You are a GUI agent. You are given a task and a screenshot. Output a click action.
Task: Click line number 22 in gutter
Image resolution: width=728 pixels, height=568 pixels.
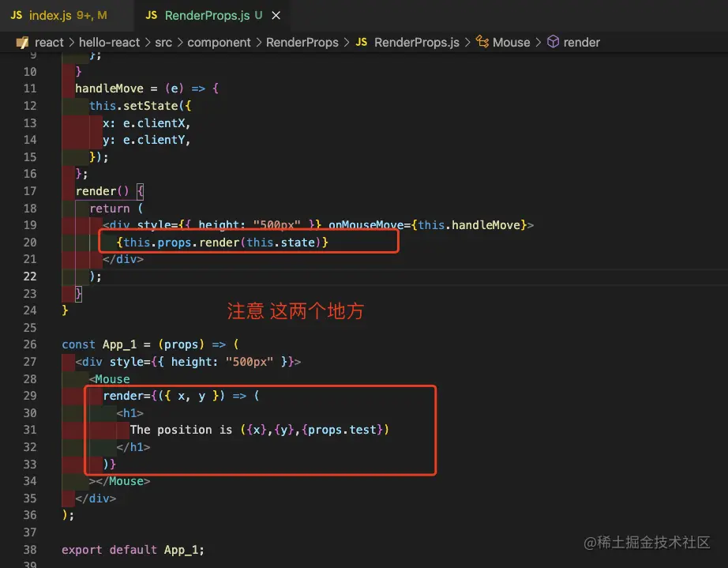click(x=30, y=276)
